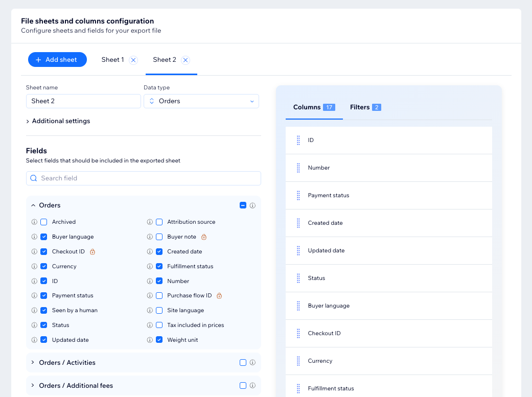Click into the Sheet name input
Screen dimensions: 532x397
click(83, 101)
